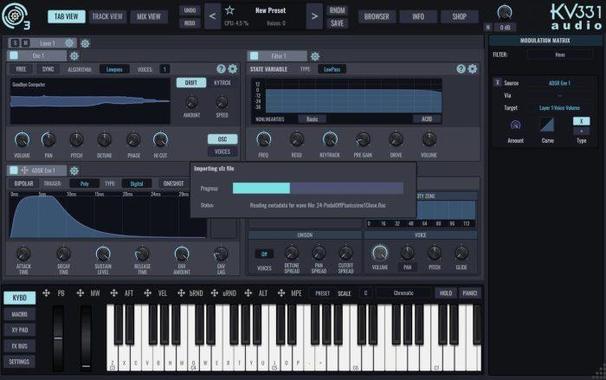The width and height of the screenshot is (606, 380).
Task: Click the RNDM randomize button
Action: click(x=337, y=10)
